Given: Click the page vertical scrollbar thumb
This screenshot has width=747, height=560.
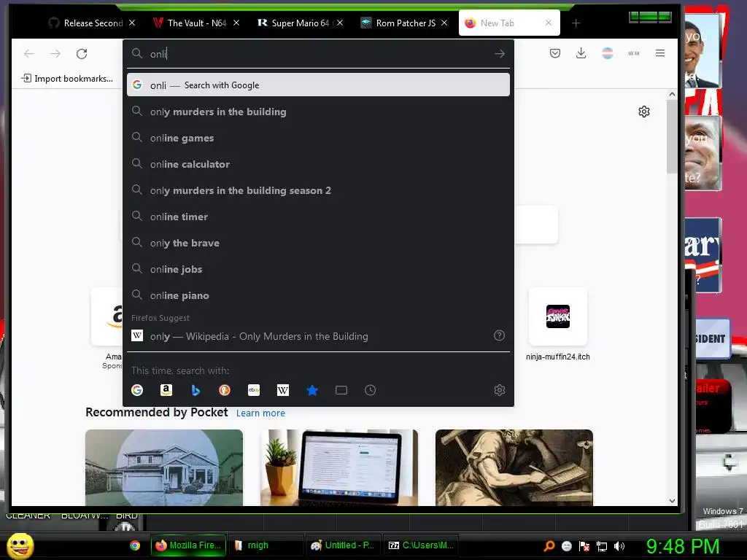Looking at the screenshot, I should pyautogui.click(x=672, y=136).
